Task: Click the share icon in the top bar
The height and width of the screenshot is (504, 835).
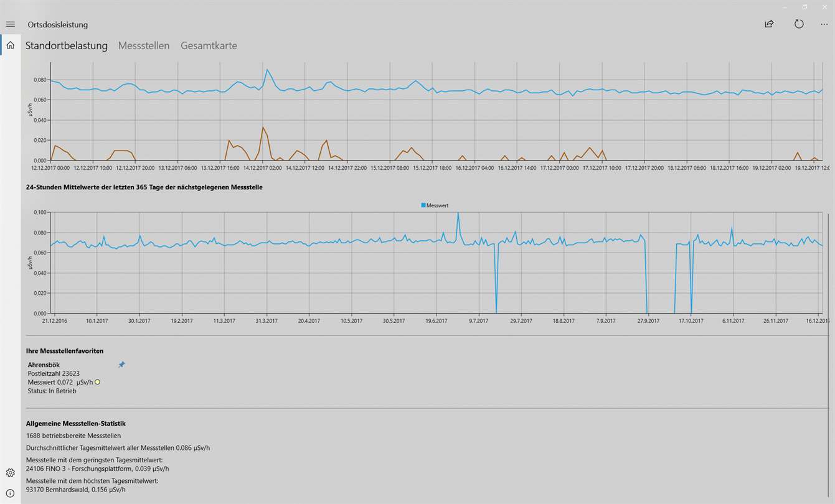Action: pyautogui.click(x=769, y=24)
